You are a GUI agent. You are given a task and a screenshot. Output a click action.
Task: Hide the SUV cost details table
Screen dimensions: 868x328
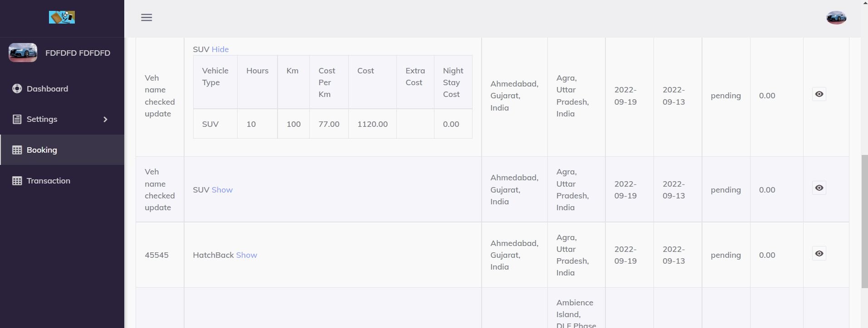click(220, 49)
